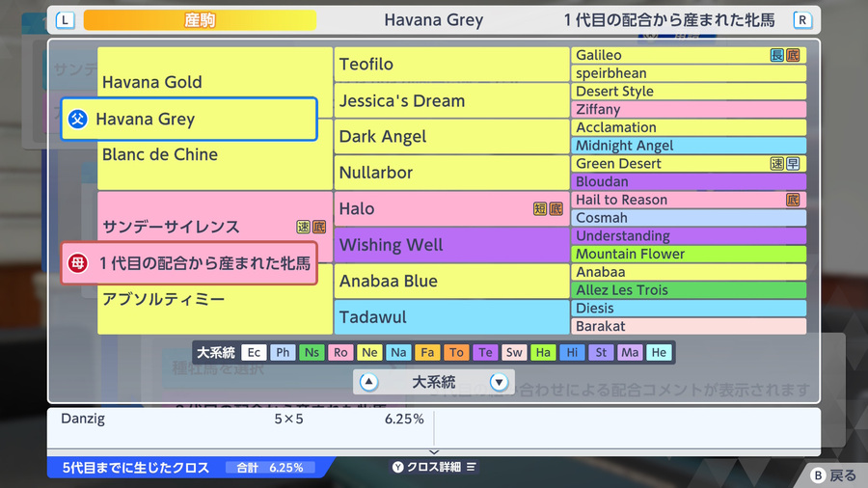Click the speirbhean ancestor cell

[x=689, y=73]
